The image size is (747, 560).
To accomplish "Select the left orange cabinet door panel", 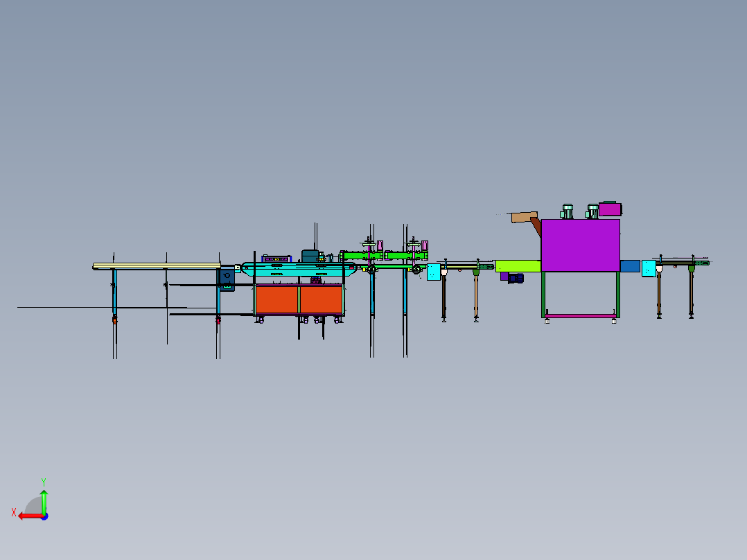I will coord(276,299).
